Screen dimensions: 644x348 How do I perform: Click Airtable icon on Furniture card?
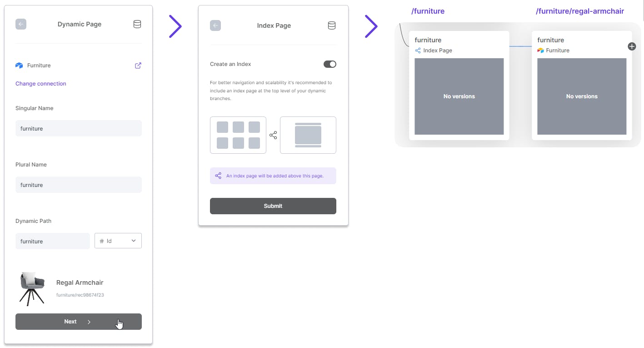point(540,50)
